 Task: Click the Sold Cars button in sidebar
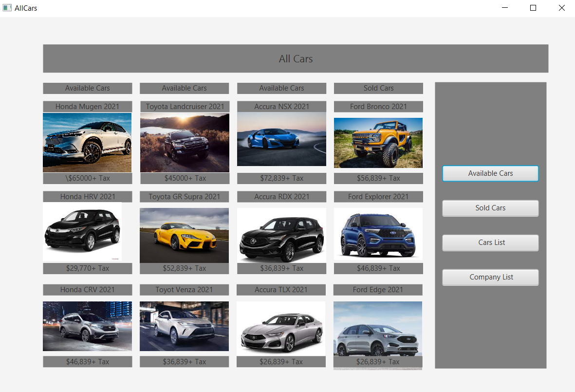(490, 208)
